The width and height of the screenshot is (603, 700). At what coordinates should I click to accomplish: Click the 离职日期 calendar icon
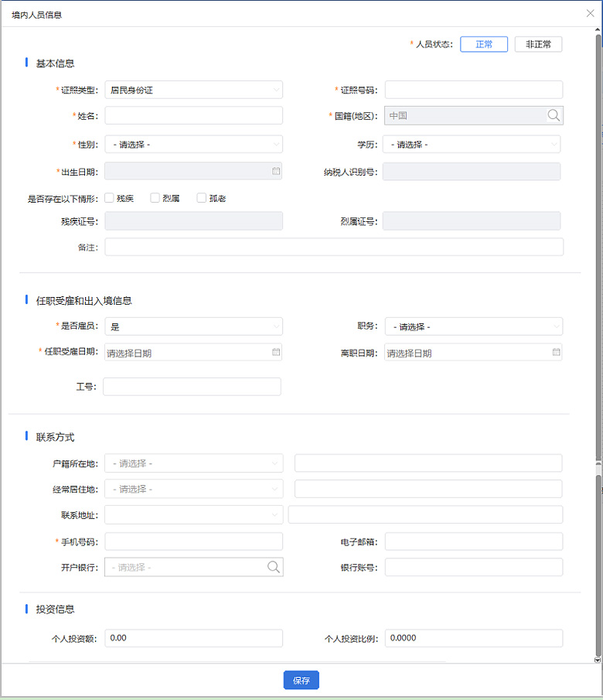pyautogui.click(x=556, y=352)
